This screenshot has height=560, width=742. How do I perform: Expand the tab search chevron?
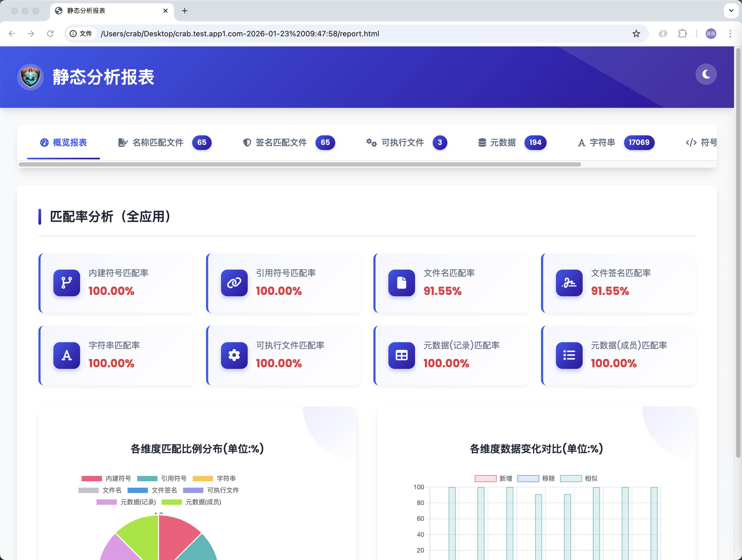click(731, 11)
